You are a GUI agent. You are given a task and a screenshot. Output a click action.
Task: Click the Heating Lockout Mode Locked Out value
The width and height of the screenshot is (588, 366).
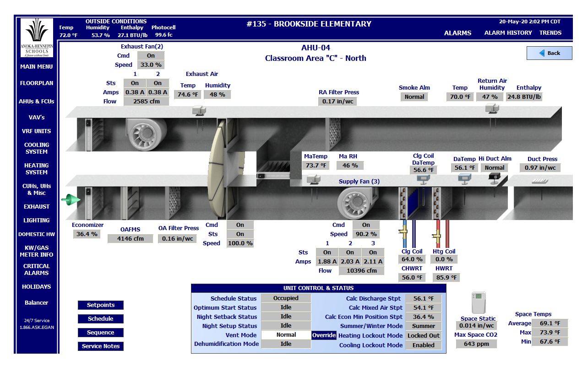(424, 336)
